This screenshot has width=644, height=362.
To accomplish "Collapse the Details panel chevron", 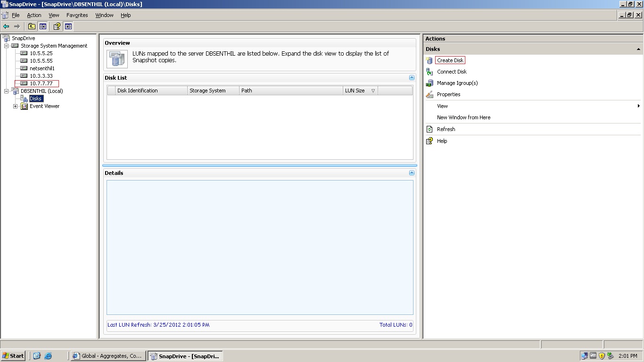I will 412,173.
